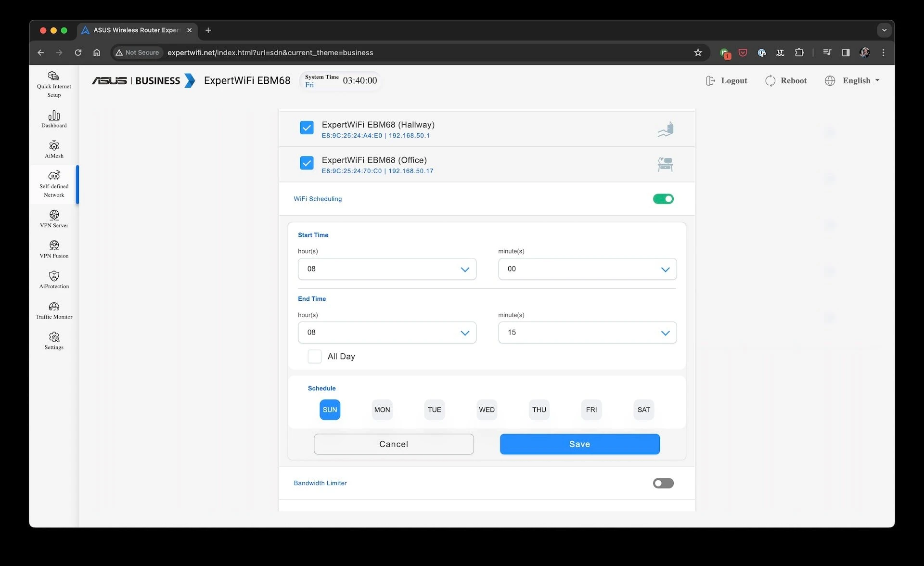Click the WiFi Scheduling label

click(318, 199)
